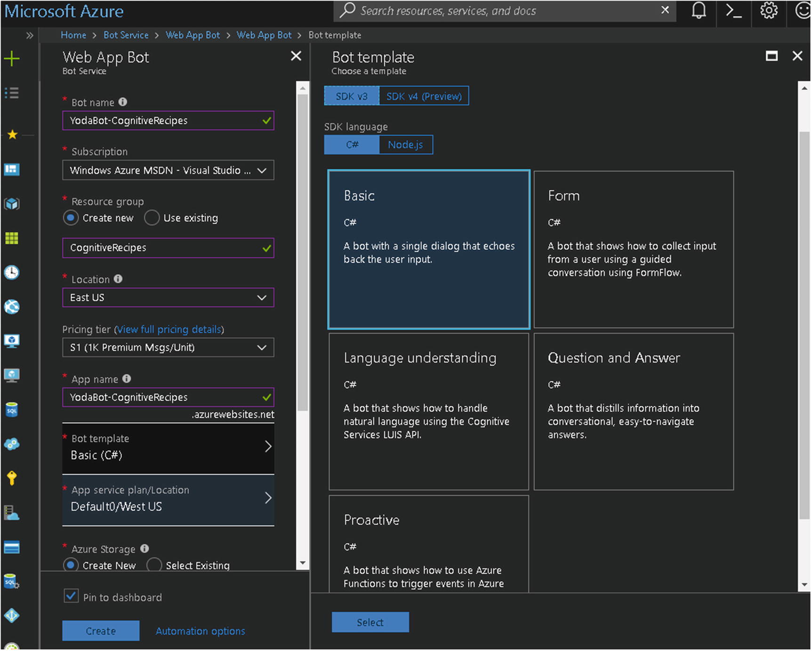Click the feedback smiley face icon
The width and height of the screenshot is (812, 651).
click(x=803, y=10)
